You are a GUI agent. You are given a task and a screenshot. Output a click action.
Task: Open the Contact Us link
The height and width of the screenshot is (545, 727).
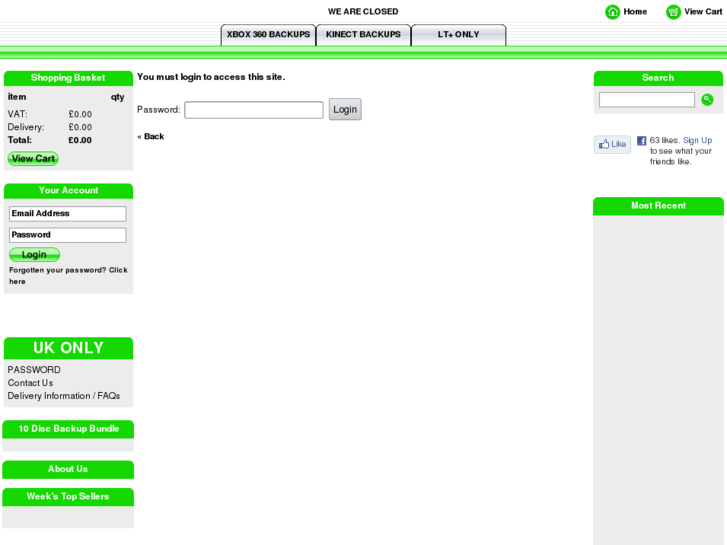pyautogui.click(x=30, y=383)
